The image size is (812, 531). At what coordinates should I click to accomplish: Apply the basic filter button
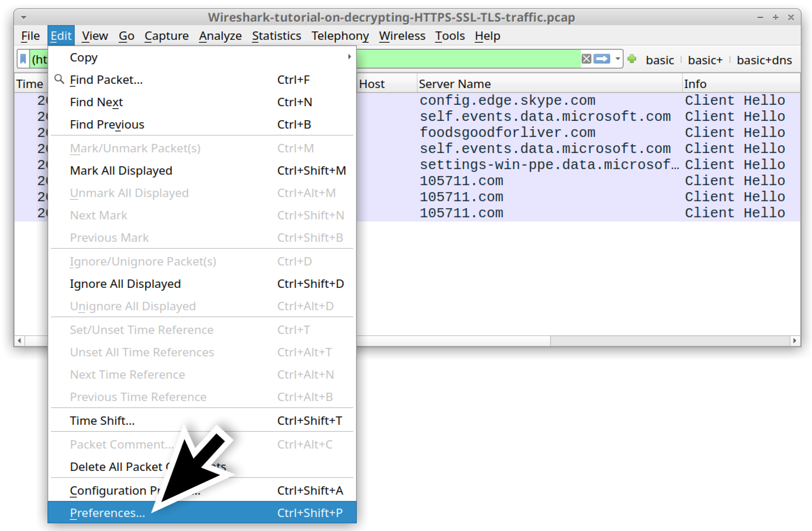coord(660,60)
